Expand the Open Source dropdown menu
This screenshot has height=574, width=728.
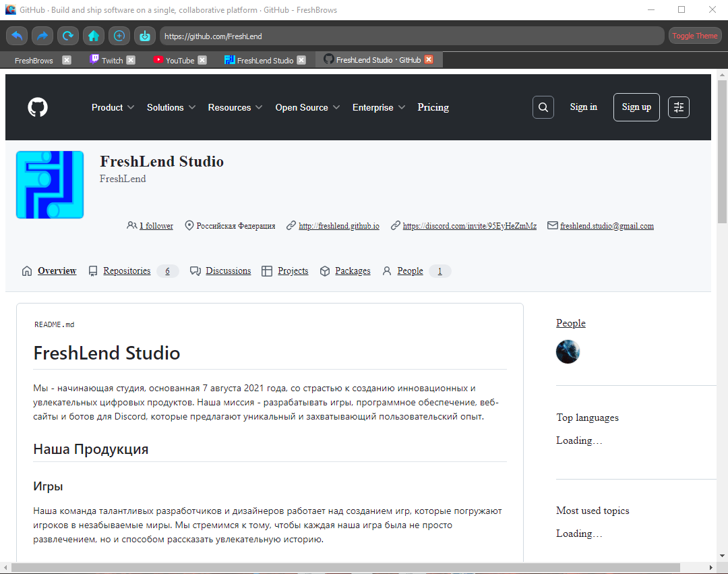(x=308, y=107)
